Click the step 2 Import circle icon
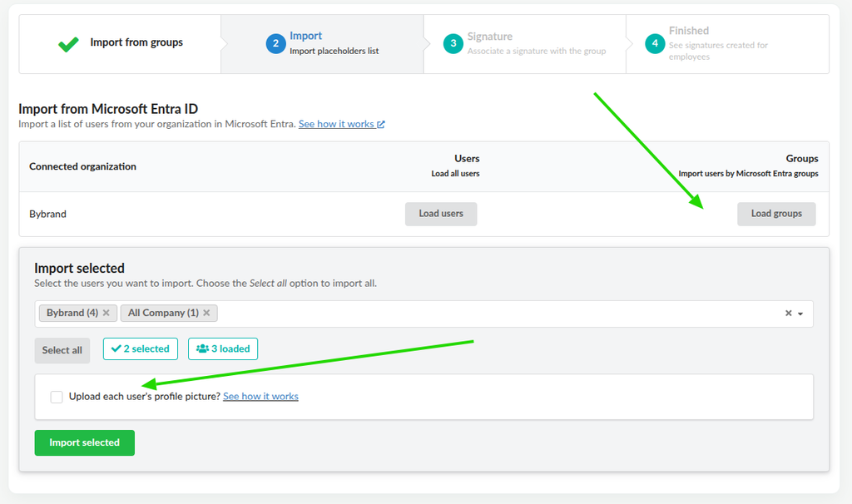The height and width of the screenshot is (504, 852). 276,43
